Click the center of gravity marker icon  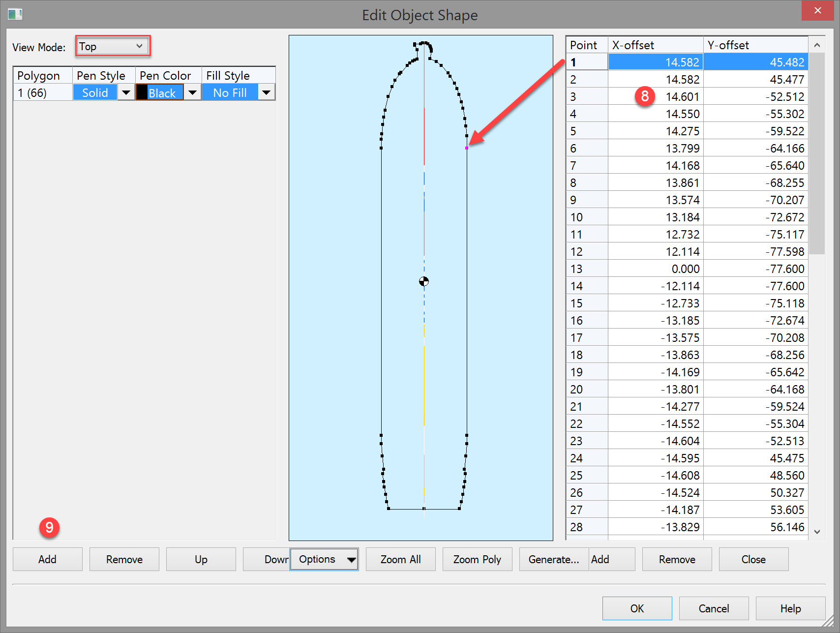(x=423, y=281)
